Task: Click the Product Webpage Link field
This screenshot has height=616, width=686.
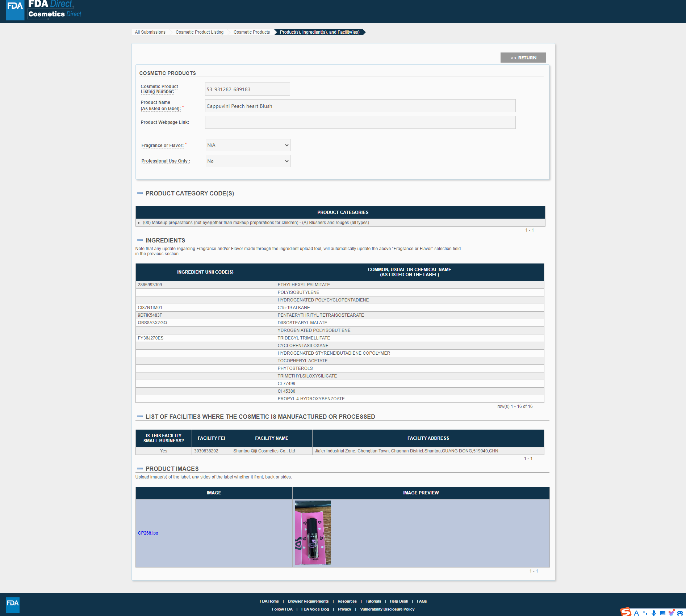Action: [360, 122]
